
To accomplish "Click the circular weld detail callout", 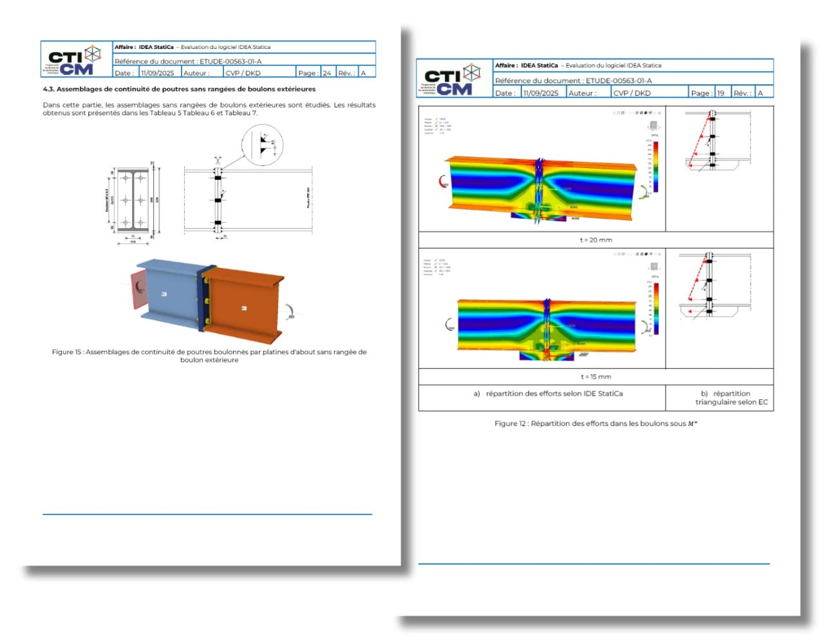I will coord(263,146).
